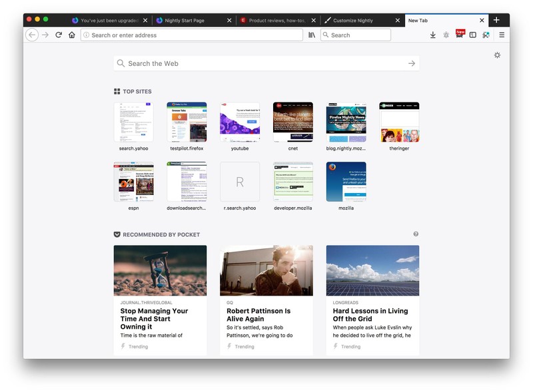Open the new tab settings gear icon
This screenshot has width=533, height=392.
(497, 56)
